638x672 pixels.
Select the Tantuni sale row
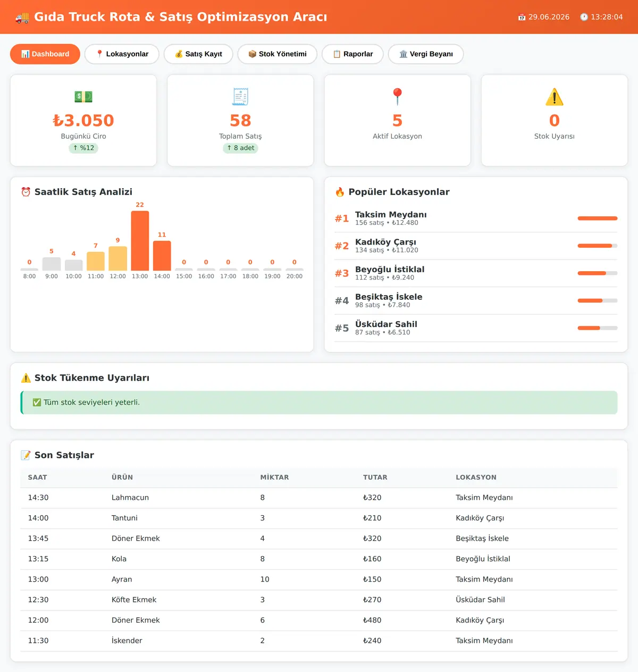(x=319, y=518)
